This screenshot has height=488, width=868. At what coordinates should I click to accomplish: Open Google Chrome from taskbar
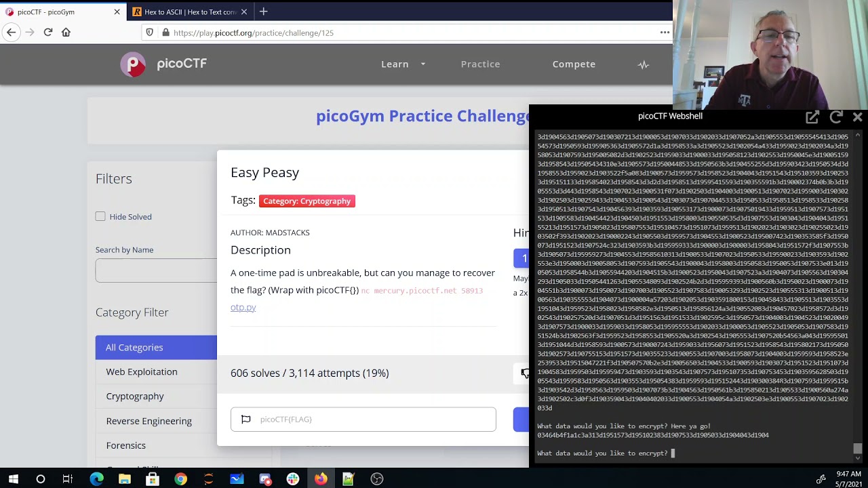point(180,479)
